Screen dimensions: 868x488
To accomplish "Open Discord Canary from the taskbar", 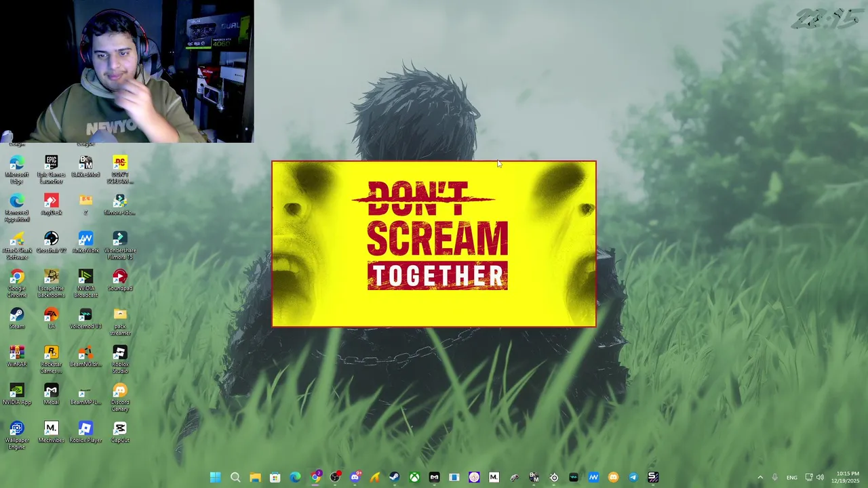I will [613, 477].
